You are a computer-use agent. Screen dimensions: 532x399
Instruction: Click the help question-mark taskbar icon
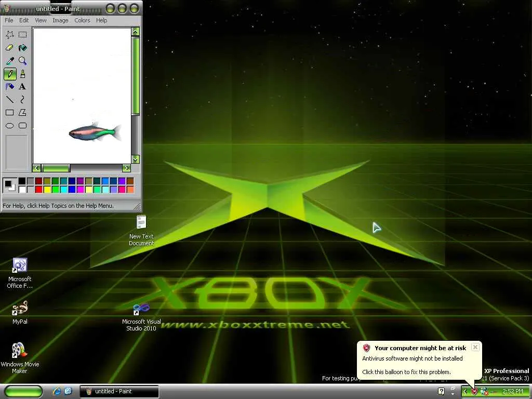pos(441,391)
